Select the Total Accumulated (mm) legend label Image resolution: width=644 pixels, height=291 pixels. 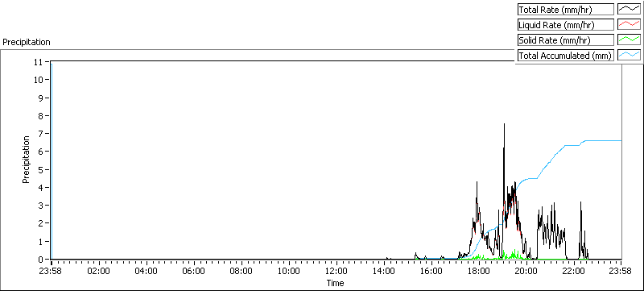(x=566, y=55)
